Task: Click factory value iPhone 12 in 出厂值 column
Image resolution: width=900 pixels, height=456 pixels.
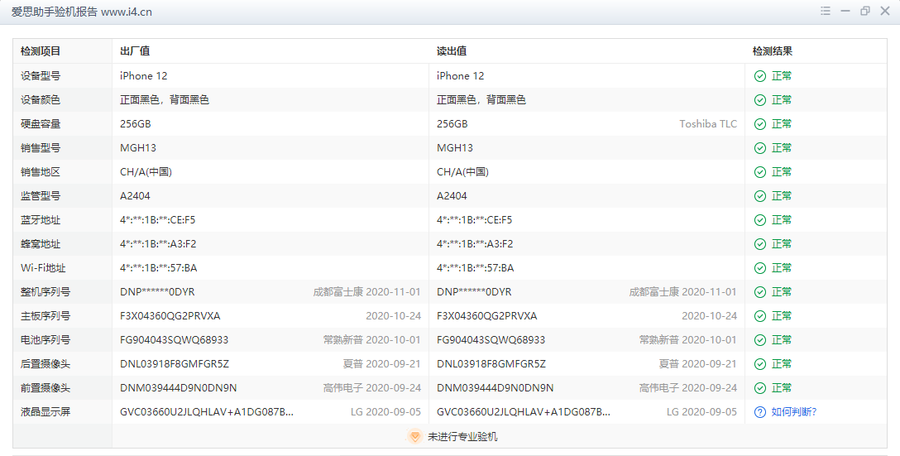Action: coord(143,76)
